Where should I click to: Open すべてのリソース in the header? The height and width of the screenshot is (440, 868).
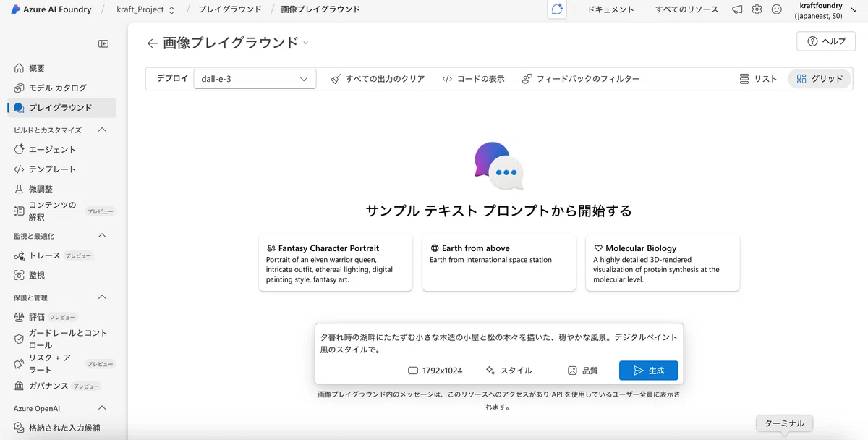pyautogui.click(x=686, y=9)
